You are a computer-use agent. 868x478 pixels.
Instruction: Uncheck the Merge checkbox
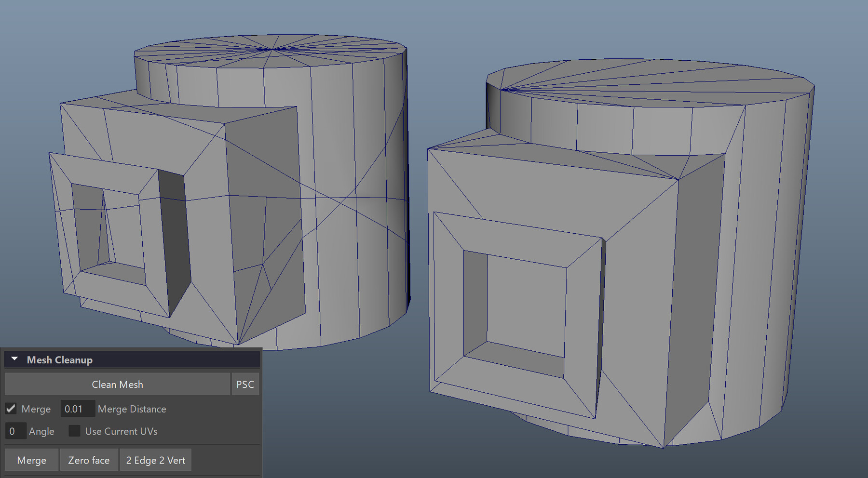pos(11,408)
